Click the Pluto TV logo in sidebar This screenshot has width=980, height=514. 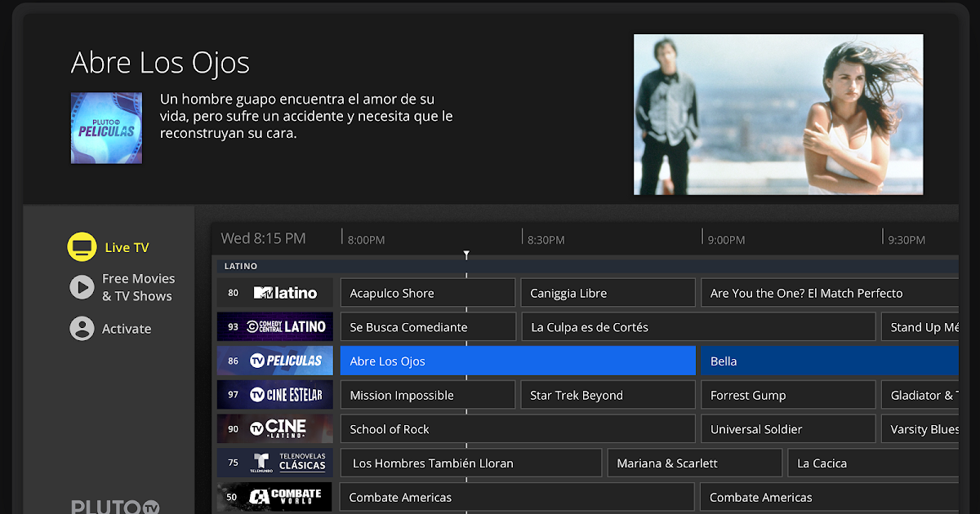115,506
